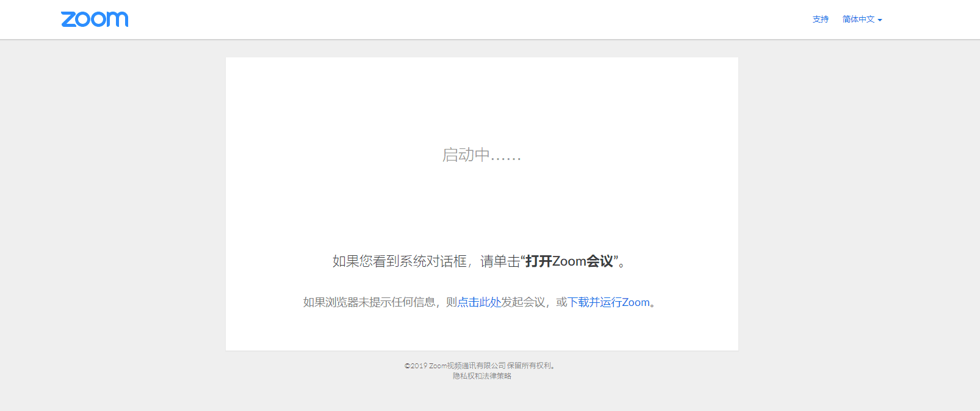Click the 启动中 loading status text

pos(466,155)
